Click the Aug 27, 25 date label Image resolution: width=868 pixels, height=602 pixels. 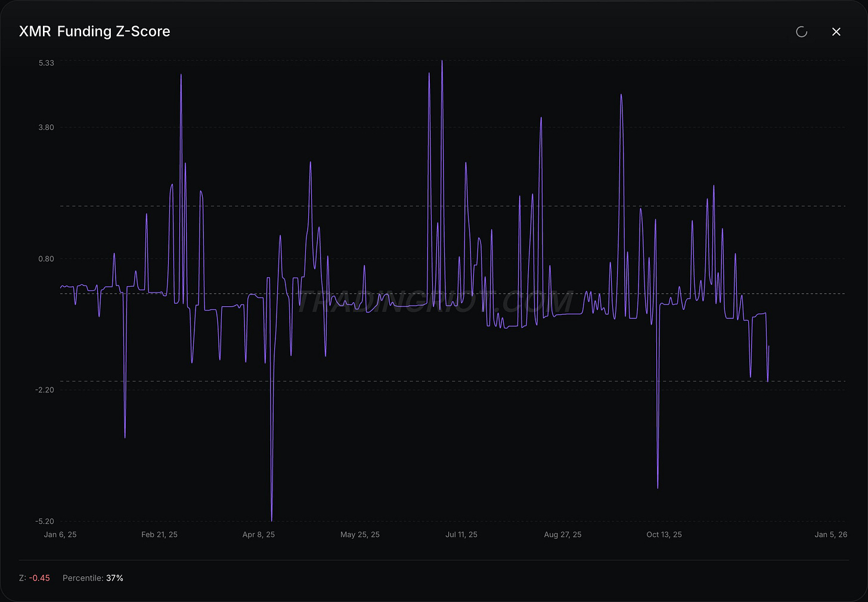[563, 535]
